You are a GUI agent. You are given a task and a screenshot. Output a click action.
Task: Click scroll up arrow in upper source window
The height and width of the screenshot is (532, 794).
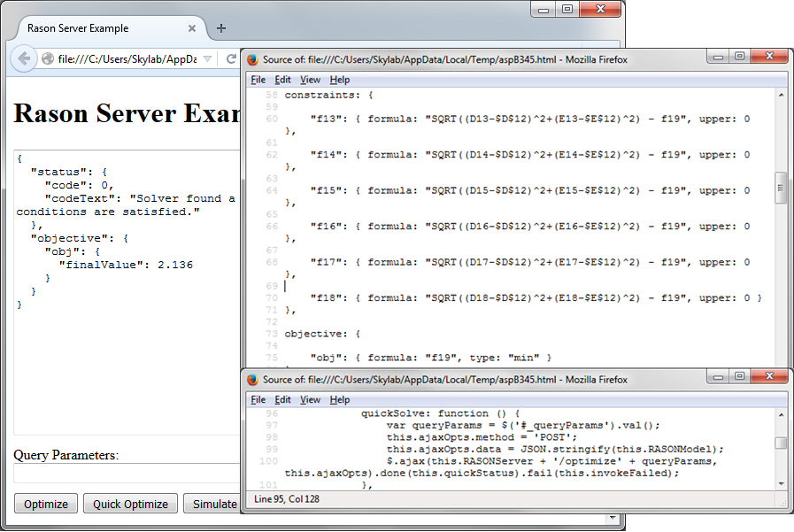[781, 95]
